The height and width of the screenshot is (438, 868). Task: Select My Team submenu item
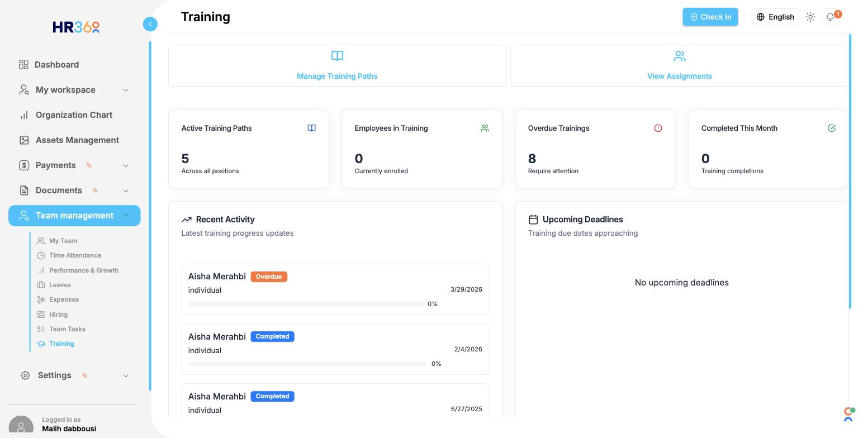[x=63, y=241]
